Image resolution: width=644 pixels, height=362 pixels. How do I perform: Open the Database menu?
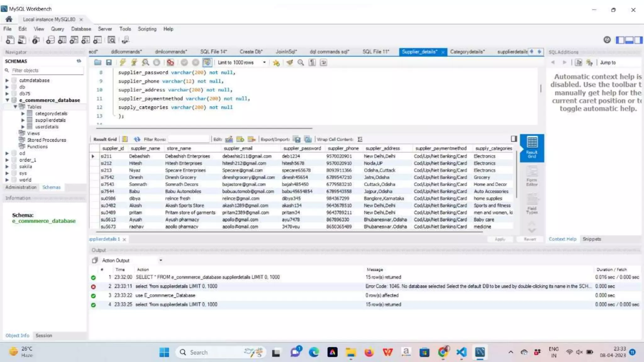[81, 29]
